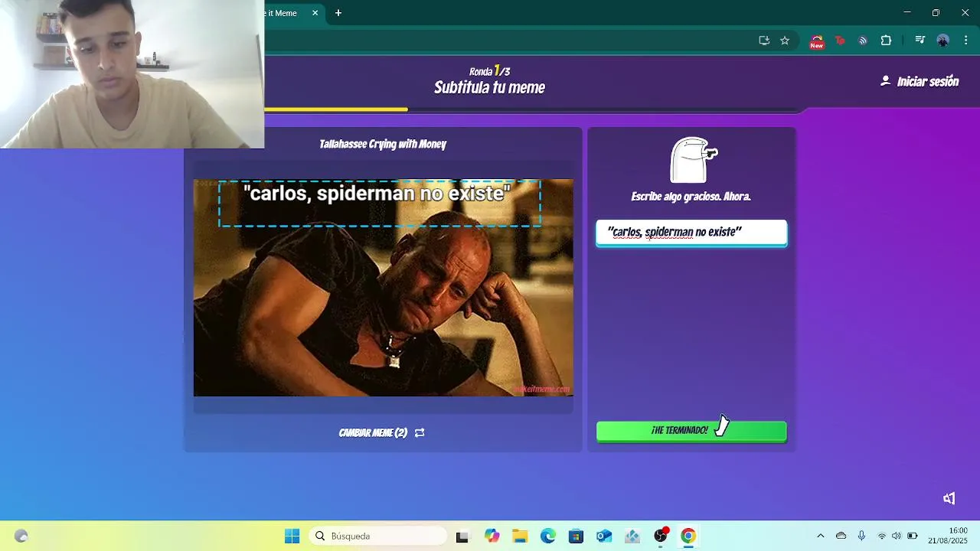
Task: Click the person icon beside Iniciar sesión
Action: tap(886, 80)
